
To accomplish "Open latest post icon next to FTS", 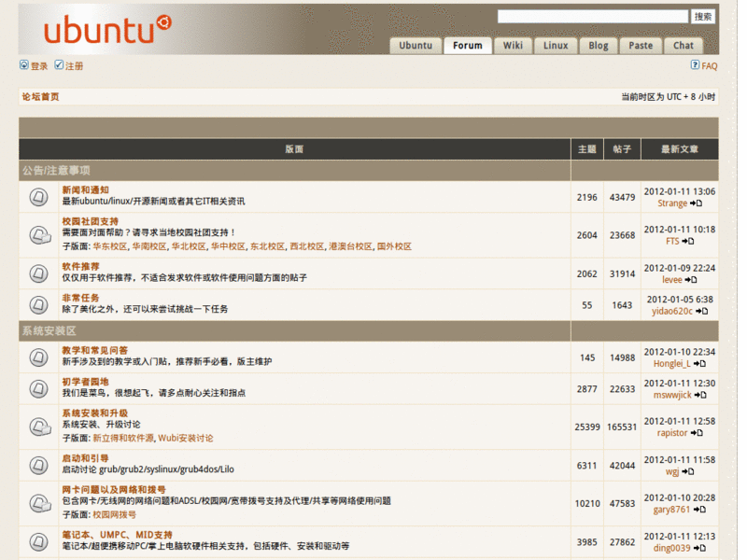I will 688,242.
